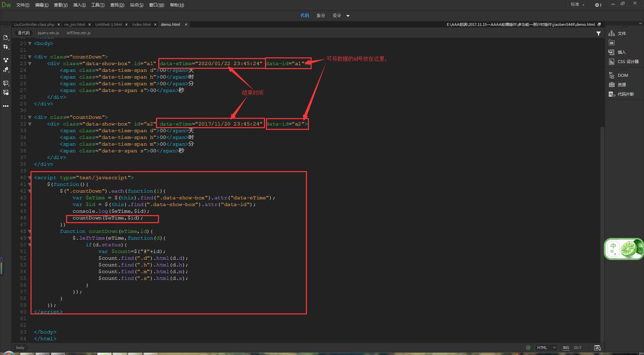The height and width of the screenshot is (355, 644).
Task: Switch to 拆分 split view
Action: pyautogui.click(x=321, y=16)
